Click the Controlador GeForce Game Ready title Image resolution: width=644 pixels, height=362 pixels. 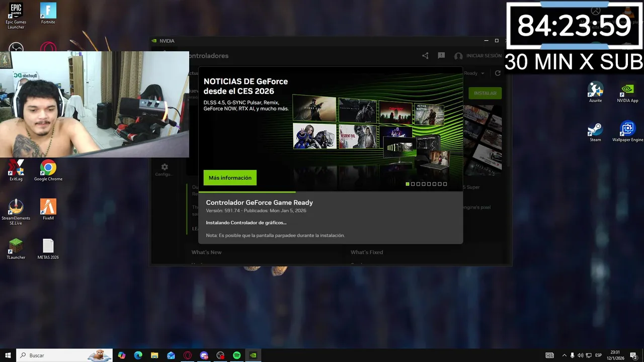coord(259,203)
